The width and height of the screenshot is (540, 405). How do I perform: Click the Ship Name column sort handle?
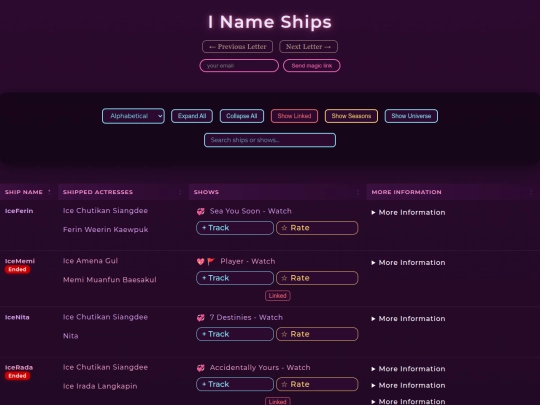click(49, 192)
